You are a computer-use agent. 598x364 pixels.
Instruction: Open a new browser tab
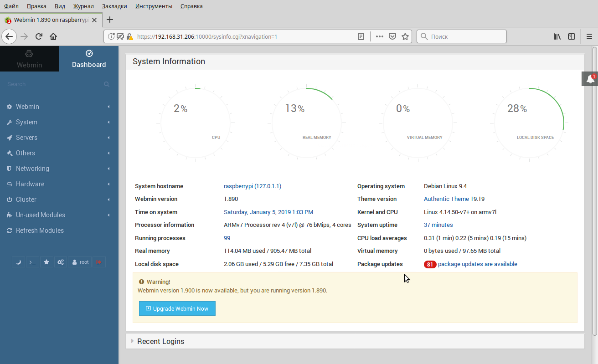[x=110, y=20]
